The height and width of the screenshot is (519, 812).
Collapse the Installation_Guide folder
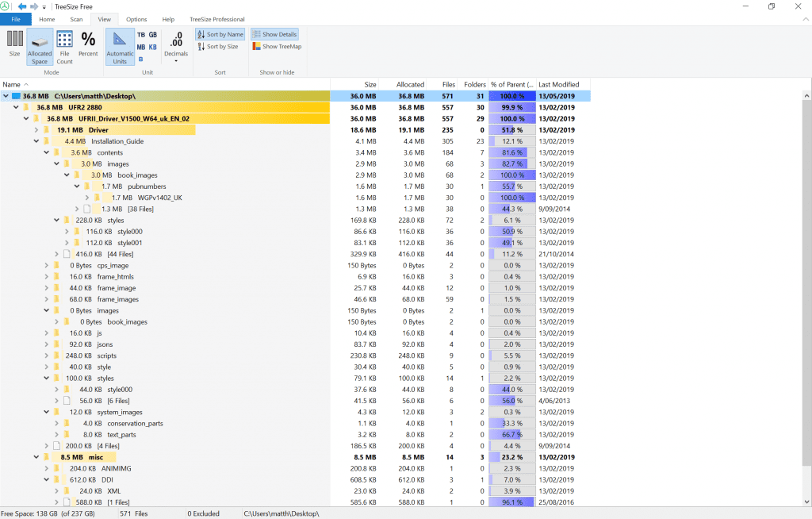36,141
